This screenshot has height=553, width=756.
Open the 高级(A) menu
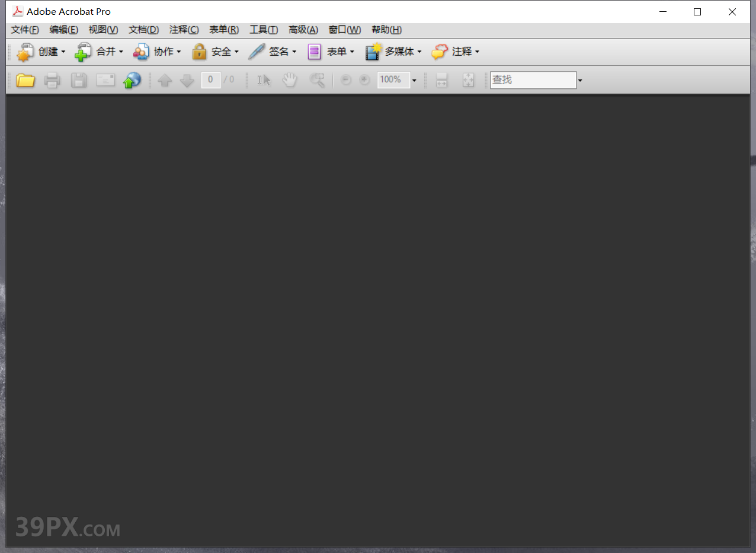(303, 30)
